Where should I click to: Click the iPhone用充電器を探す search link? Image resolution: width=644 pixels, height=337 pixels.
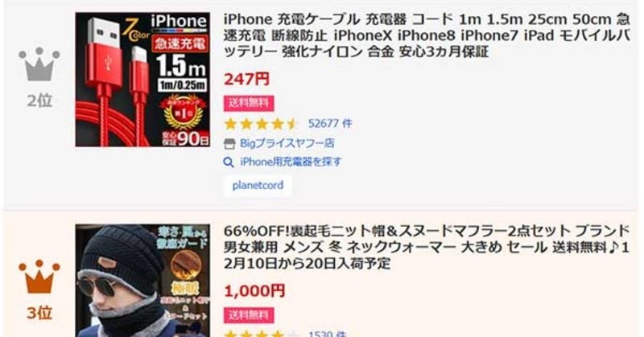click(291, 162)
